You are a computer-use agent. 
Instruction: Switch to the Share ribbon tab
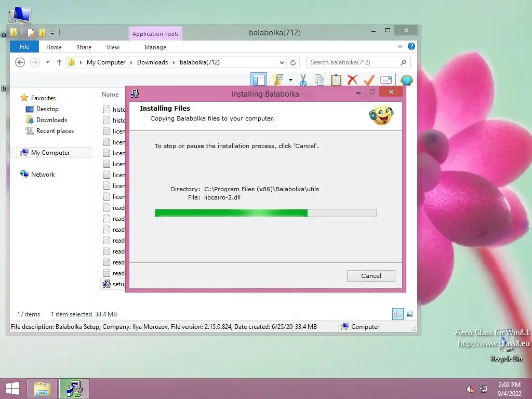(84, 47)
